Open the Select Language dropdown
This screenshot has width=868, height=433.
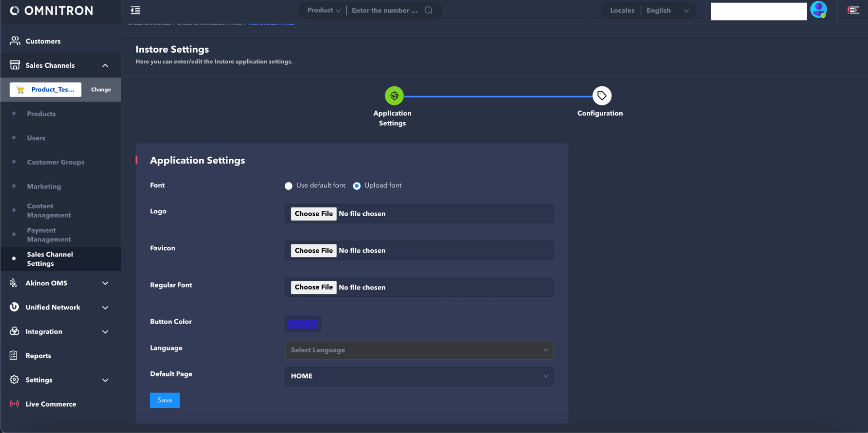(x=419, y=350)
